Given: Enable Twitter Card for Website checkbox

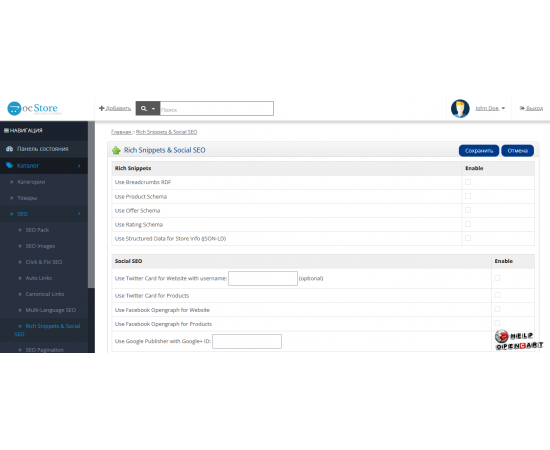Looking at the screenshot, I should pyautogui.click(x=497, y=278).
